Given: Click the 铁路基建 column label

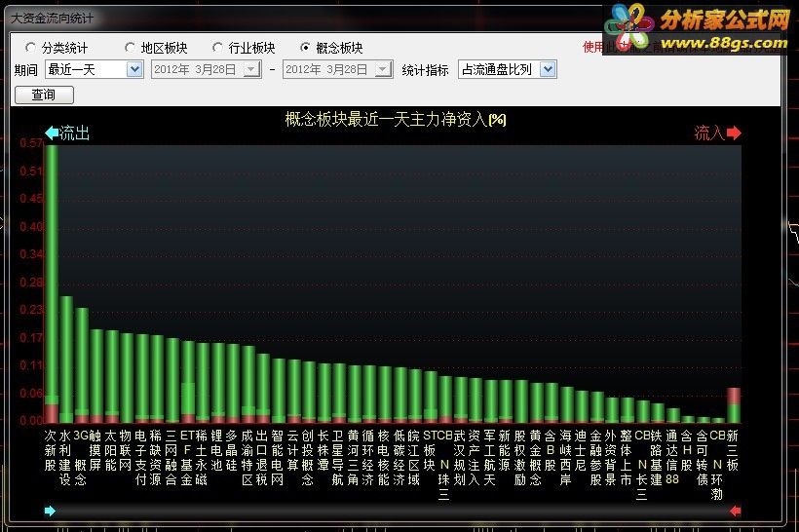Looking at the screenshot, I should [657, 458].
